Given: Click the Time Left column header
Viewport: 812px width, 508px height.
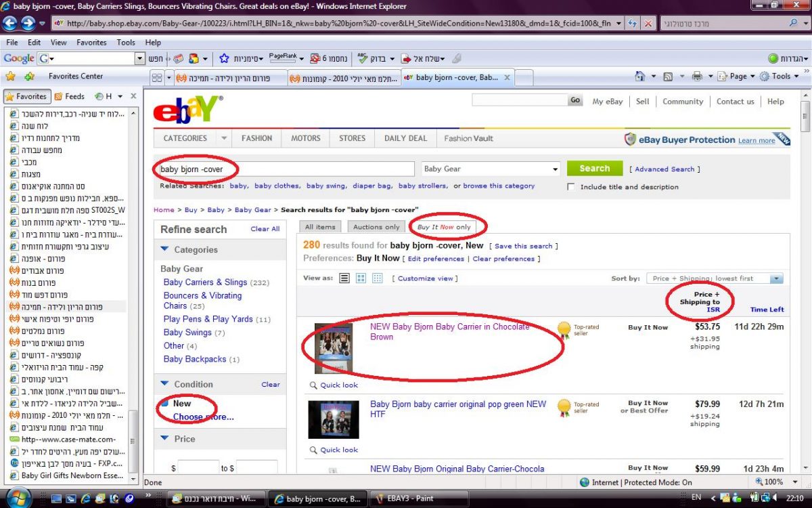Looking at the screenshot, I should pyautogui.click(x=767, y=310).
